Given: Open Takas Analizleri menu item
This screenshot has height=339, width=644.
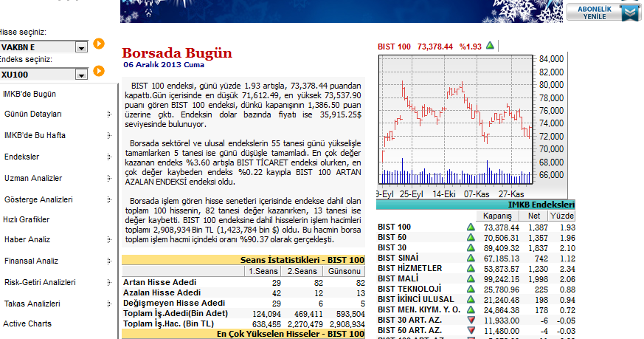Looking at the screenshot, I should 32,304.
